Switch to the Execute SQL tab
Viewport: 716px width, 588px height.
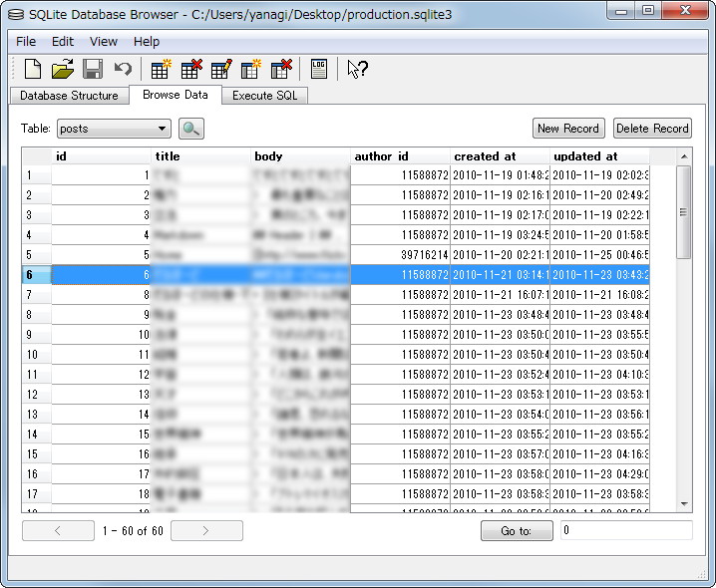pyautogui.click(x=264, y=96)
